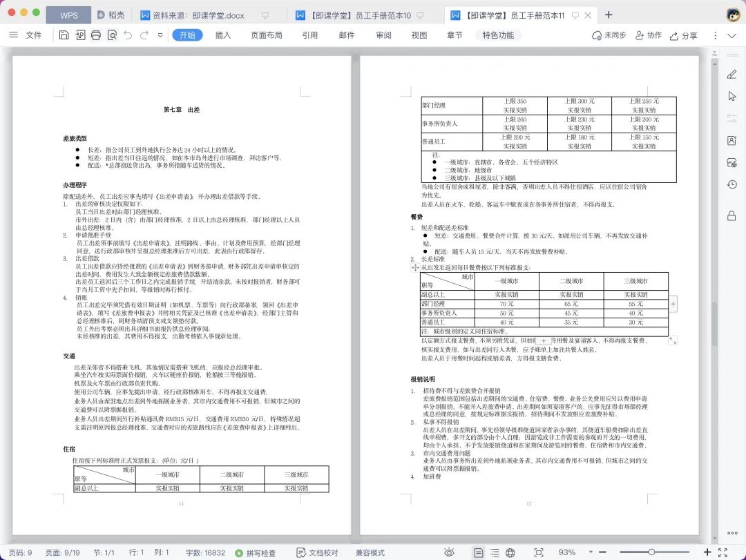The image size is (746, 560).
Task: Expand the quick access toolbar dropdown arrow
Action: pyautogui.click(x=160, y=35)
